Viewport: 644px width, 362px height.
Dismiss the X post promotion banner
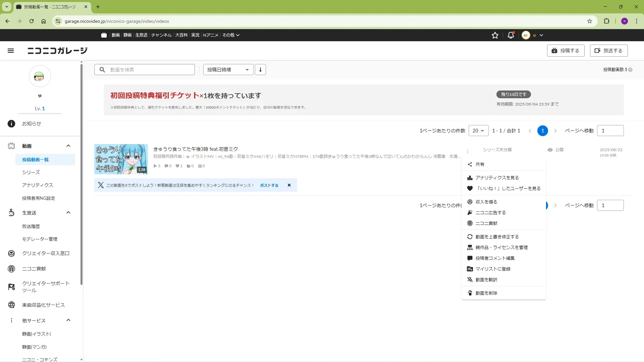289,185
